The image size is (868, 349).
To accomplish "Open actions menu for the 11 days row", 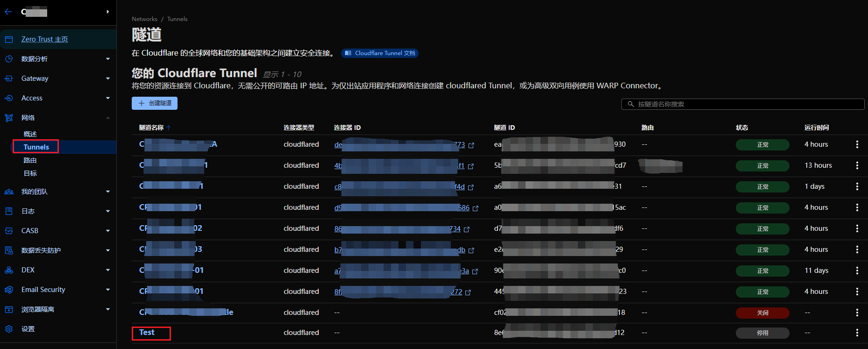I will click(x=857, y=271).
